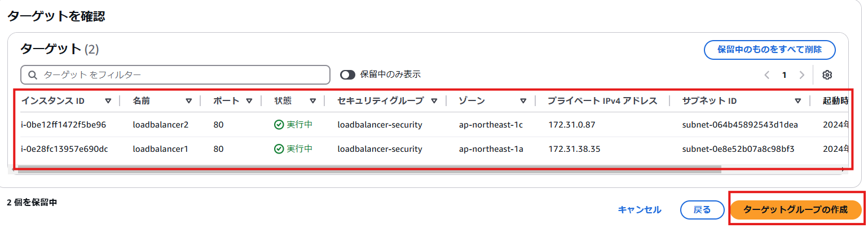Image resolution: width=868 pixels, height=228 pixels.
Task: Sort by インスタンス ID column arrow
Action: 108,101
